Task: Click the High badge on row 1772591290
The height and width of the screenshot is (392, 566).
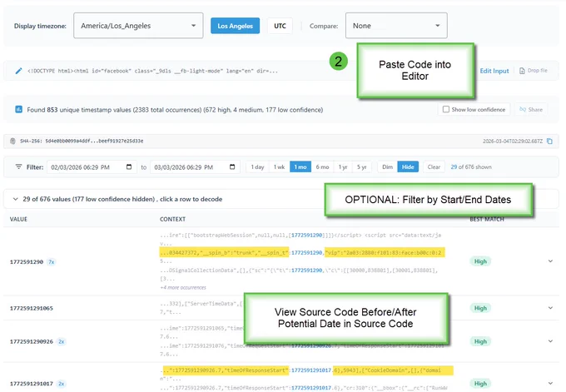Action: point(480,261)
